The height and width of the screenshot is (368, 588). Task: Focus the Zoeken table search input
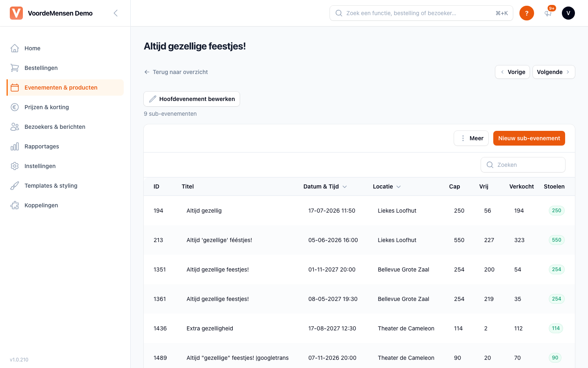[523, 165]
